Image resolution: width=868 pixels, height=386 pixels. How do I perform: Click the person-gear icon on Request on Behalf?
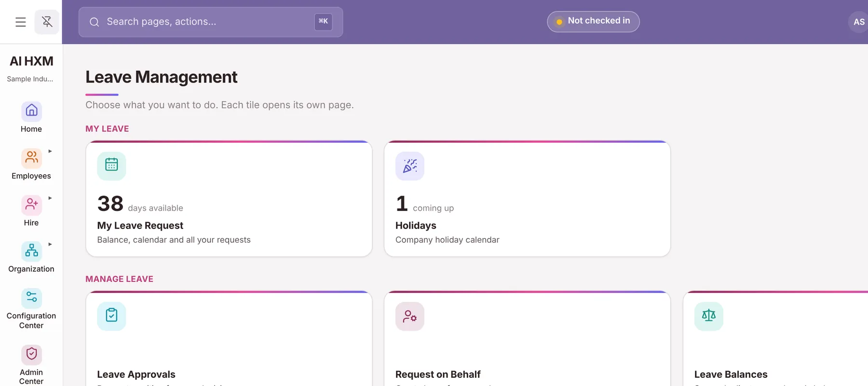pos(410,316)
